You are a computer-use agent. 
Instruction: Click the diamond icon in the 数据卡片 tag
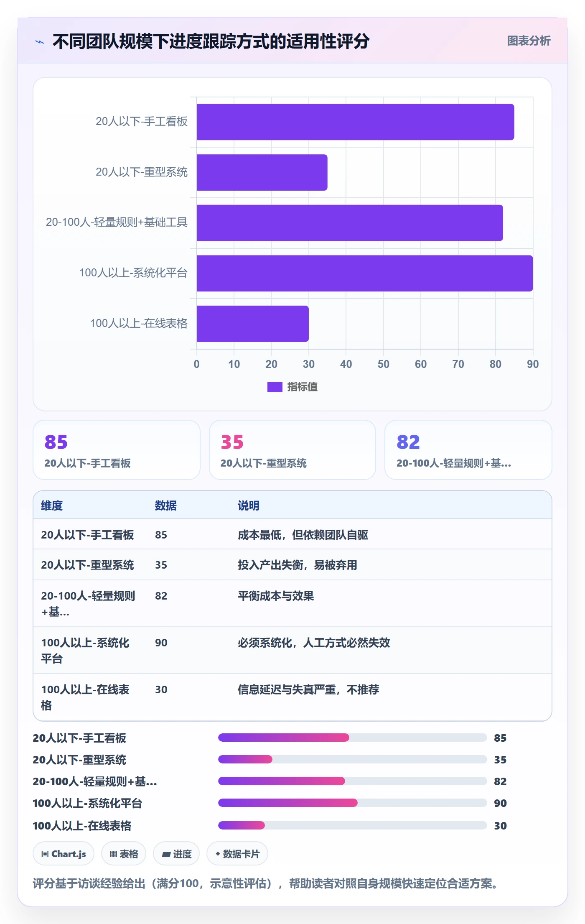coord(218,854)
